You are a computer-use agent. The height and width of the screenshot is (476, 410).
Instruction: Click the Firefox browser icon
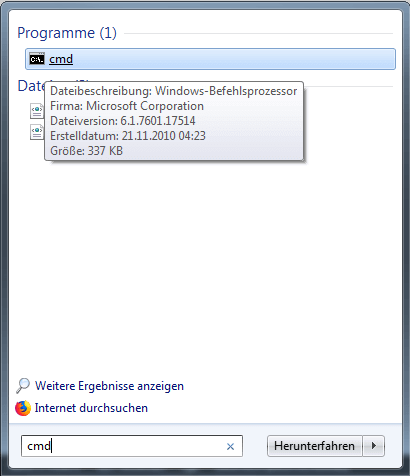[23, 408]
